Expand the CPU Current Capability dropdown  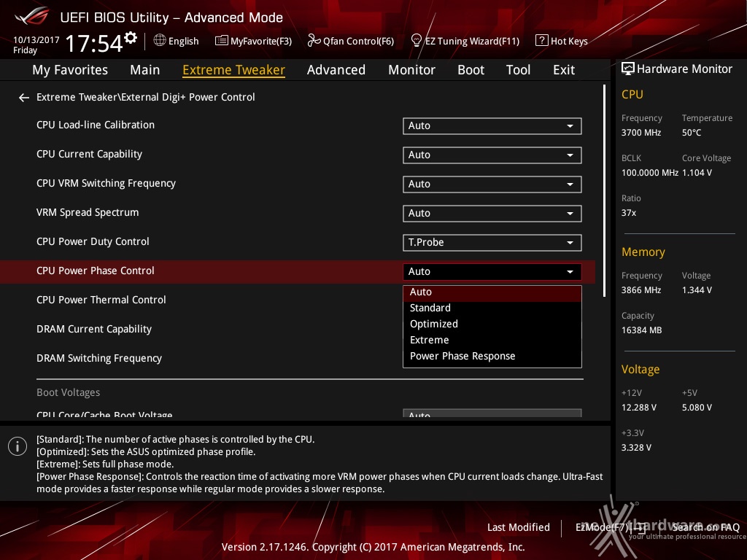[x=492, y=155]
